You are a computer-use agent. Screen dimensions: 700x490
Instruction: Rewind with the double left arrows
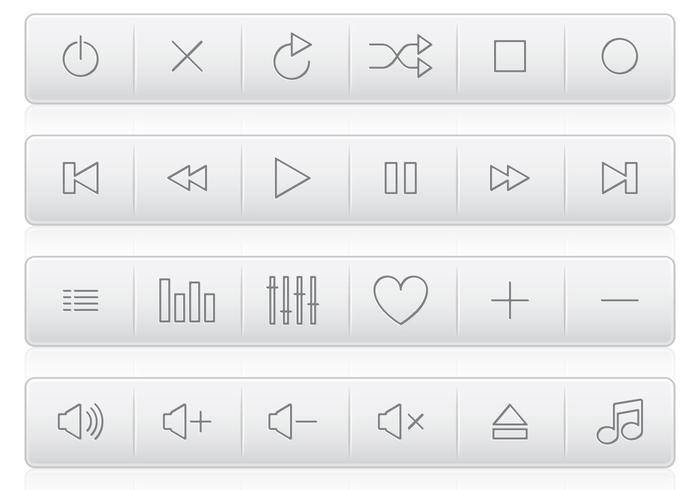pyautogui.click(x=187, y=178)
